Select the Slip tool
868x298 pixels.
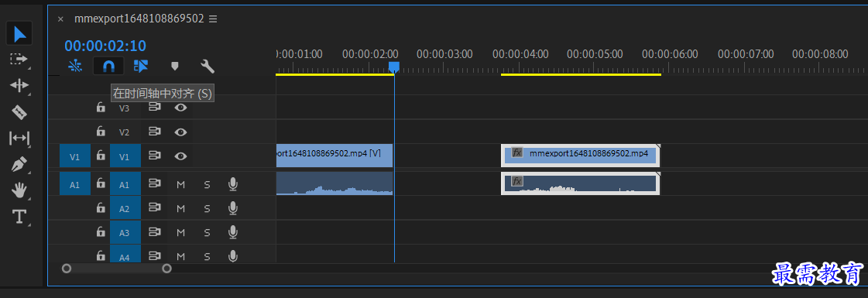(19, 139)
